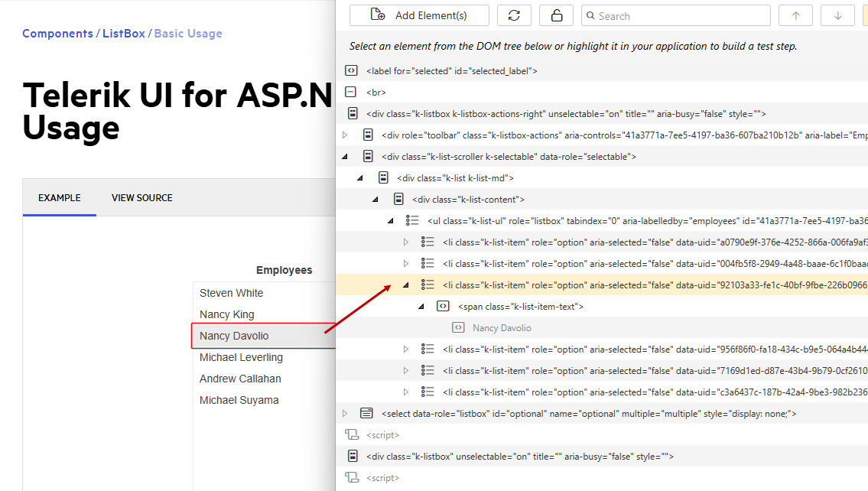Viewport: 868px width, 491px height.
Task: Go to next search result arrow
Action: [837, 16]
